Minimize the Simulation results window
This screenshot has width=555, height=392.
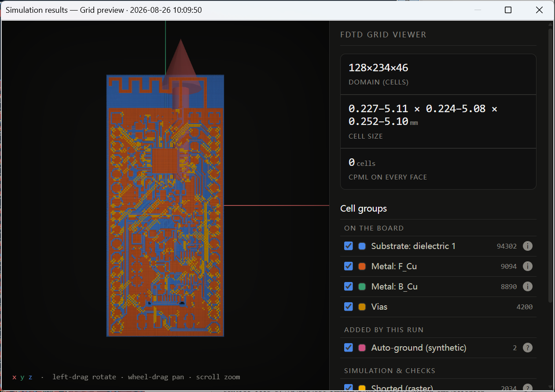pyautogui.click(x=478, y=10)
